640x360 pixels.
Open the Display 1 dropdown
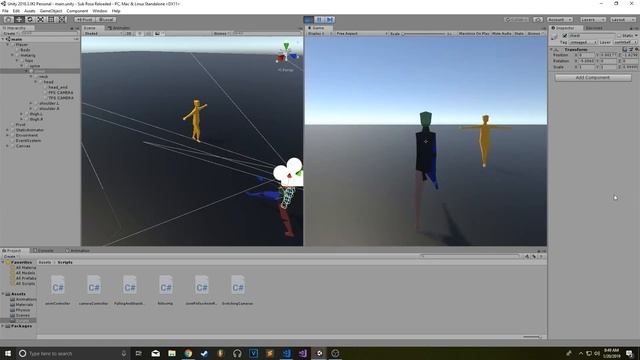point(319,33)
